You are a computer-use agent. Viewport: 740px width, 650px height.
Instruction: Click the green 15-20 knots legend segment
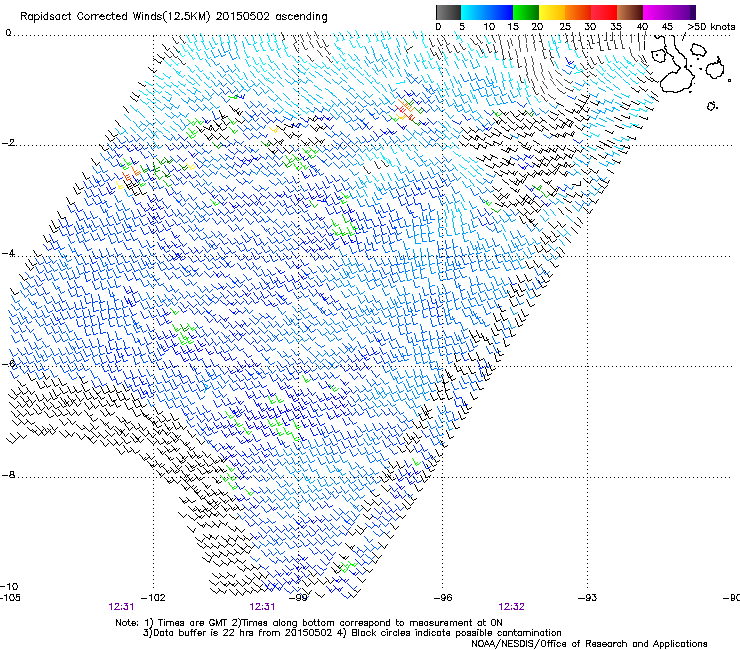[526, 12]
